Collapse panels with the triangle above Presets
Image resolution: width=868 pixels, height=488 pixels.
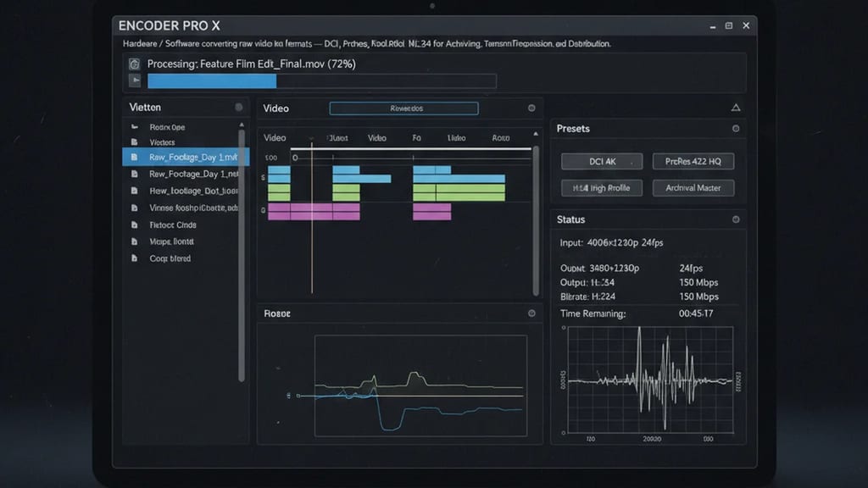click(736, 108)
